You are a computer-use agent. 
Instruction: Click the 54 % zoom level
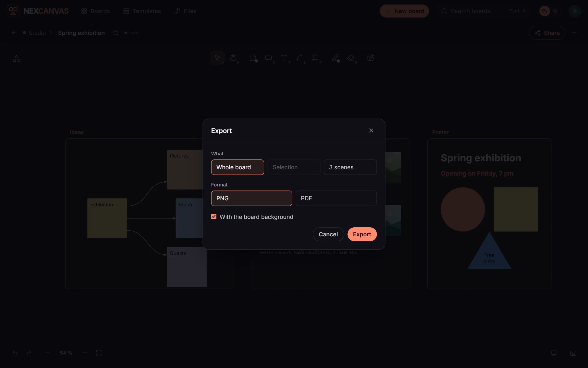coord(66,353)
